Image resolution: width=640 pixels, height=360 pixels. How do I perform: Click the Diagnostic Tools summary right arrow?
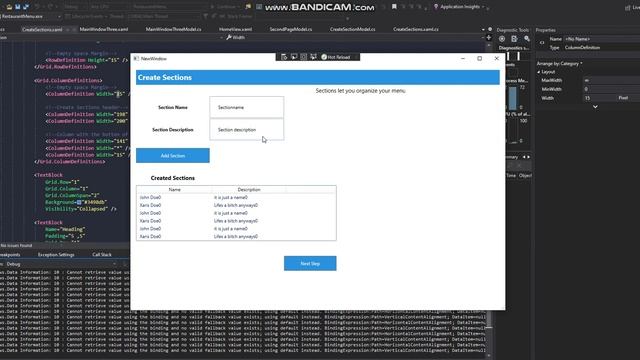click(x=529, y=157)
